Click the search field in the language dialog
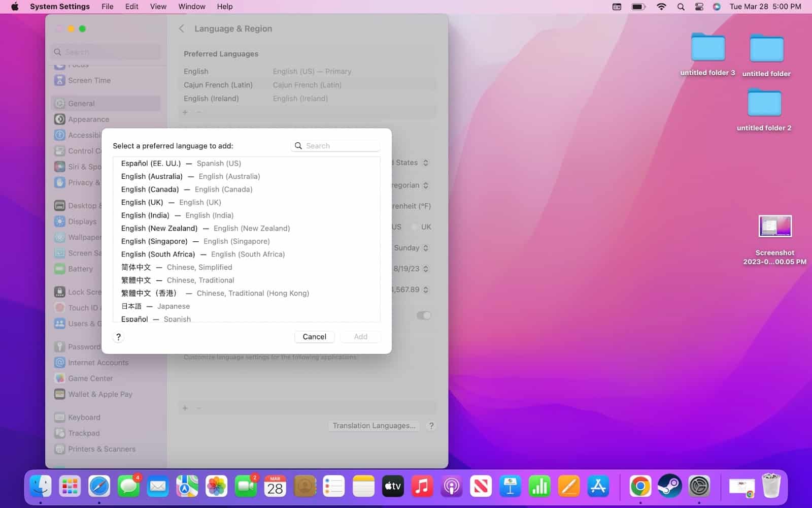 335,146
